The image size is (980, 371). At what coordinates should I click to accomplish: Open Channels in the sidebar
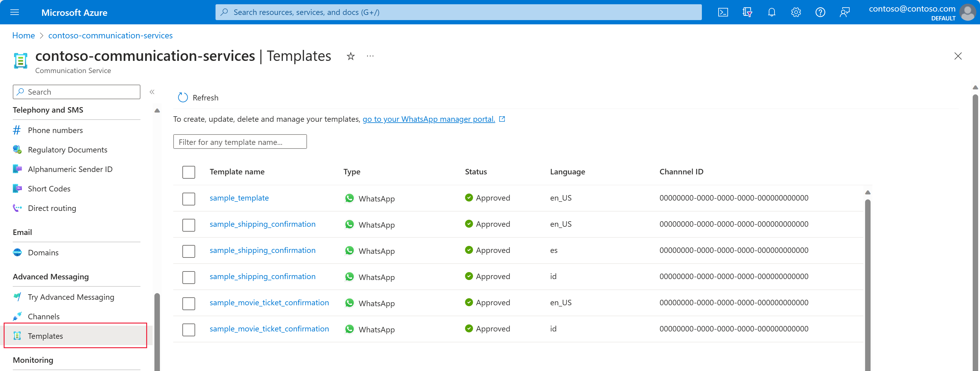pyautogui.click(x=43, y=316)
